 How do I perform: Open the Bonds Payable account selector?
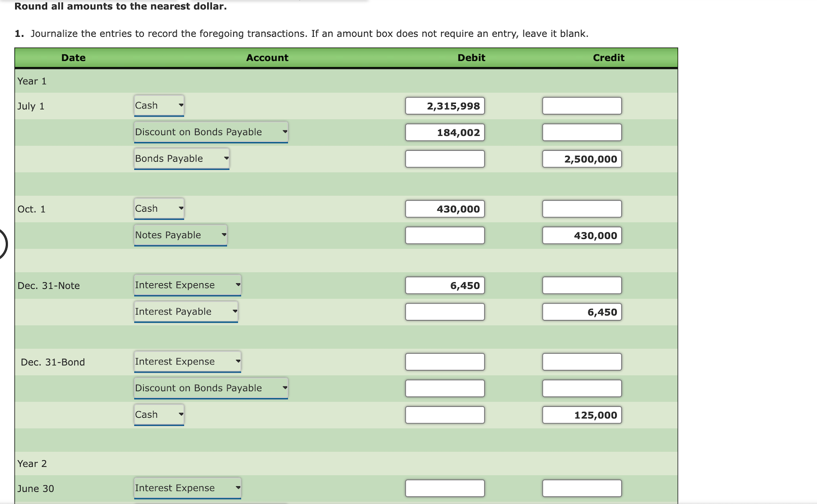[x=182, y=158]
